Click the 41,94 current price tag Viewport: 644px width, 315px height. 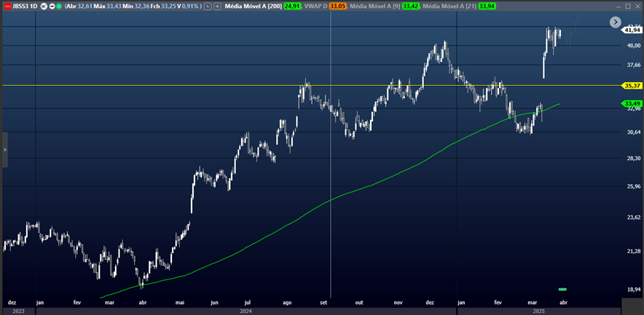coord(631,30)
